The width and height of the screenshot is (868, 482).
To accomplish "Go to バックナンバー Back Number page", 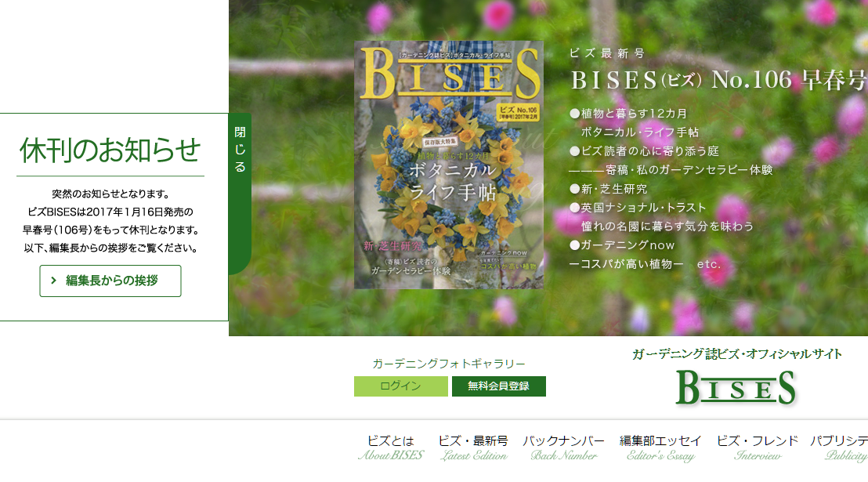I will 563,448.
